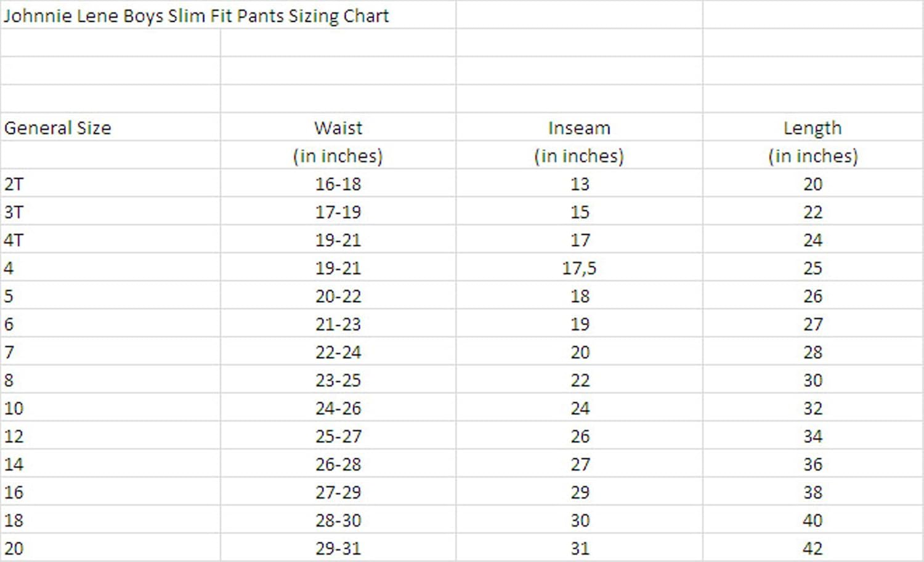Click the 4T size row label
Screen dimensions: 924x562
click(14, 240)
